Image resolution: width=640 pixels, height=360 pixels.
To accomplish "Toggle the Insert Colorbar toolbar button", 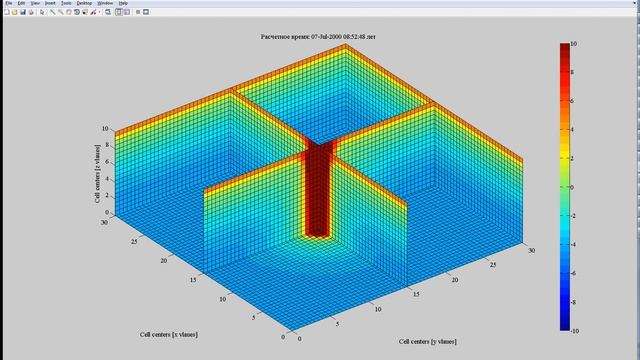I will (x=118, y=12).
